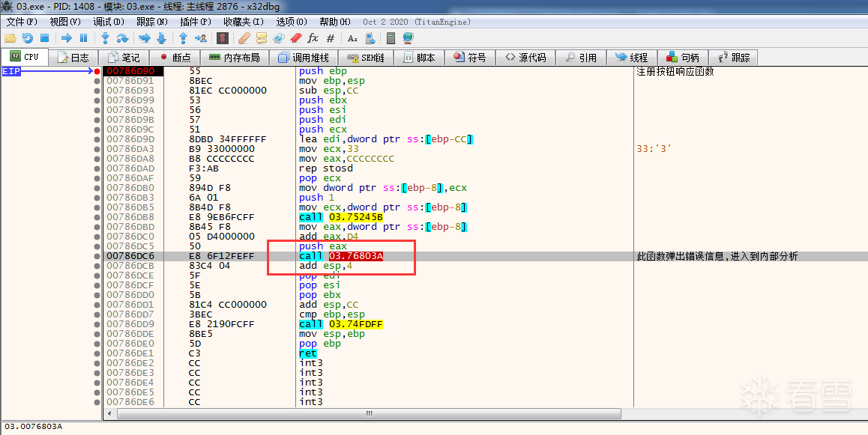The image size is (868, 435).
Task: Show functions with the fx icon
Action: point(313,38)
